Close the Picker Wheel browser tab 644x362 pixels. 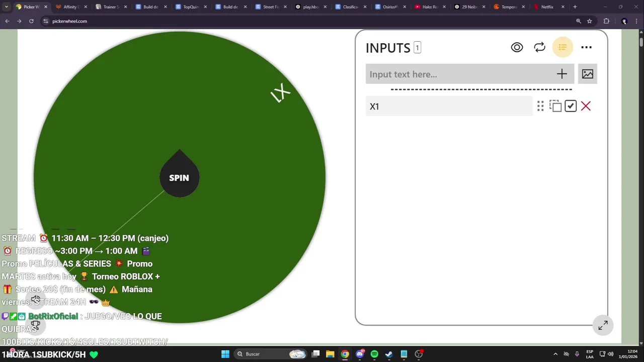coord(46,7)
